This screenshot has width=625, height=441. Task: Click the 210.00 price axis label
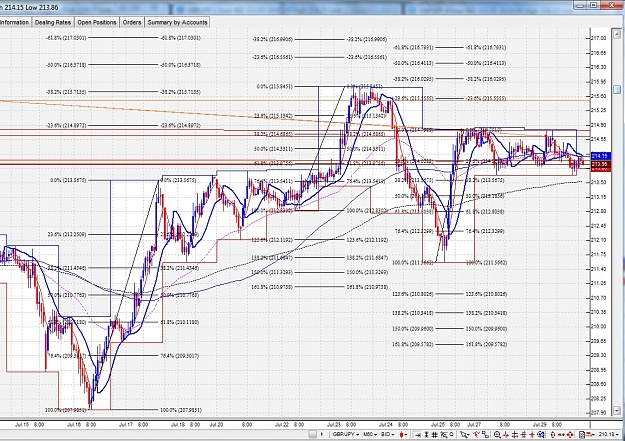(600, 326)
